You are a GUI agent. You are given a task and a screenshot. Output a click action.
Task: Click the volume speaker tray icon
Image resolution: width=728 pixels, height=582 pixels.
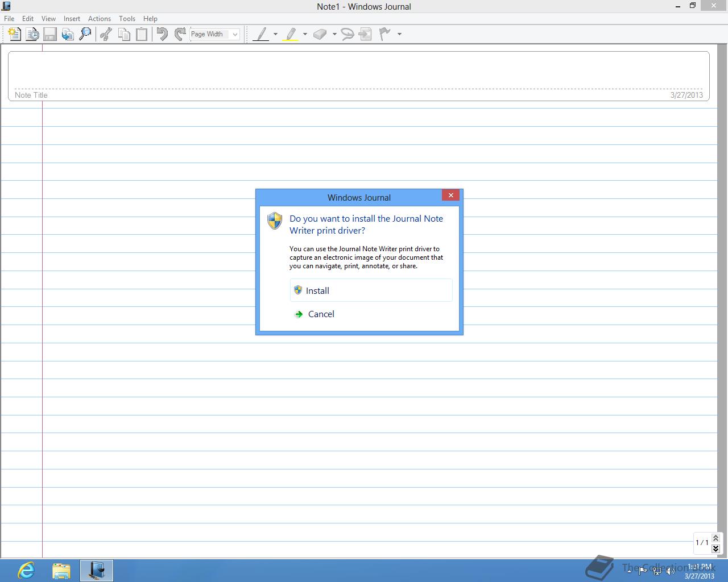pyautogui.click(x=671, y=571)
